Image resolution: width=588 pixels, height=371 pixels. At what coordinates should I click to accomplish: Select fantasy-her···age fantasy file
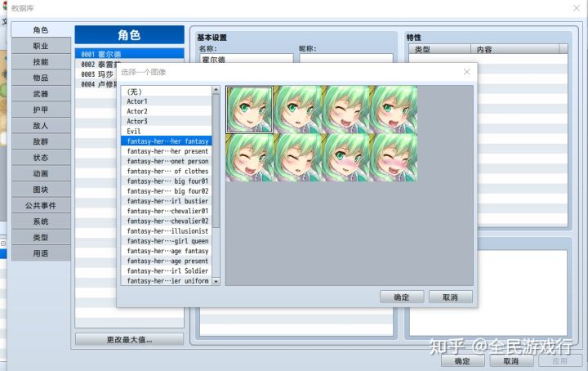167,251
